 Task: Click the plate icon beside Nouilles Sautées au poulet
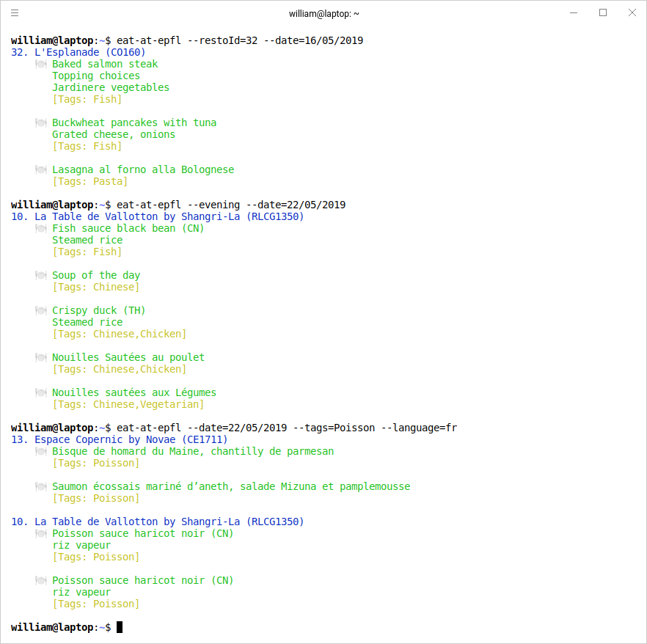[x=41, y=358]
